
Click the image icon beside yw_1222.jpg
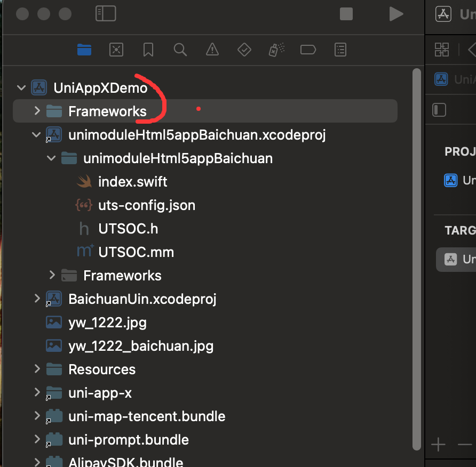54,322
